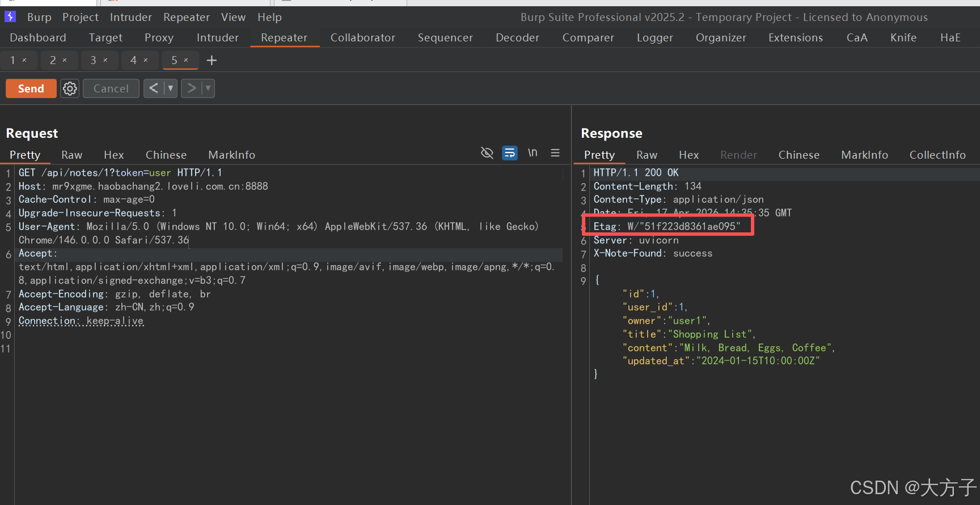Toggle line wrap in request editor

click(x=510, y=153)
